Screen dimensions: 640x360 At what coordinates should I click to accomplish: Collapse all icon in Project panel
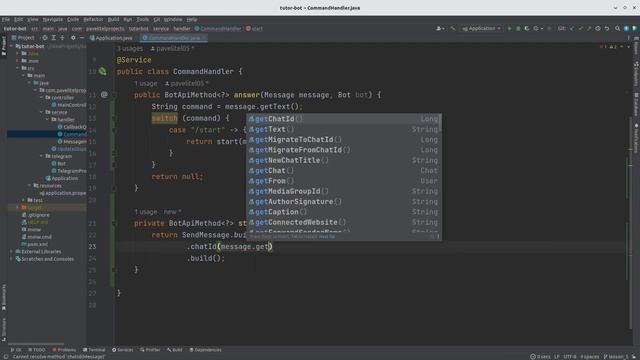tap(62, 38)
